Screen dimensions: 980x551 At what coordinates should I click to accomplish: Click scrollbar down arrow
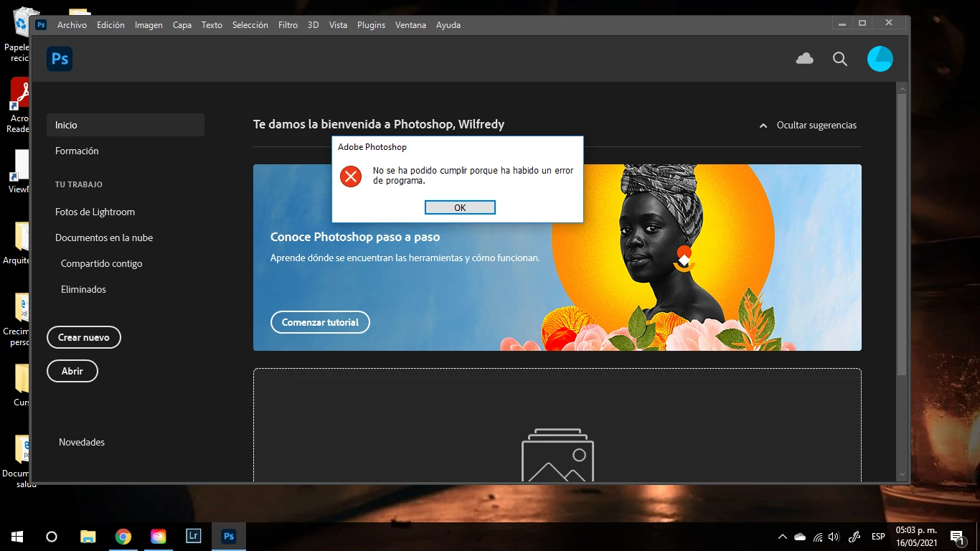pyautogui.click(x=903, y=475)
